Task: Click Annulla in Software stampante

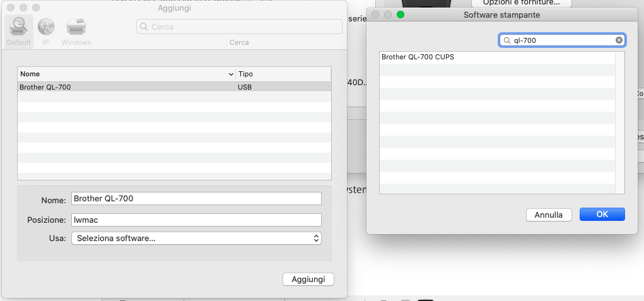Action: (x=549, y=215)
